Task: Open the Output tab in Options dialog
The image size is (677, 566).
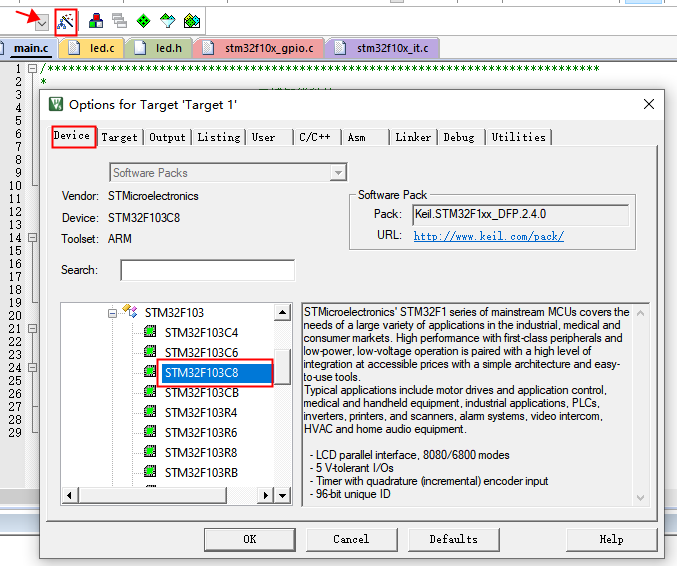Action: pos(168,137)
